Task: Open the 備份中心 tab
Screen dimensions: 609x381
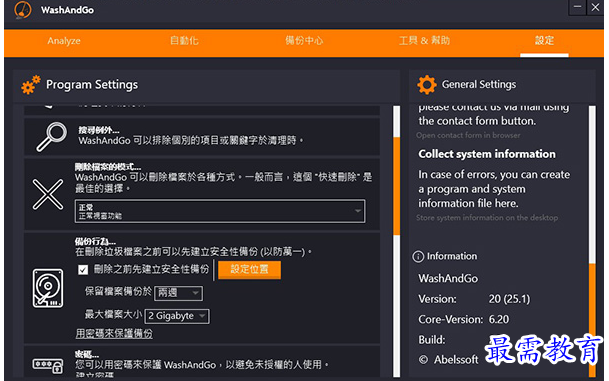Action: 304,40
